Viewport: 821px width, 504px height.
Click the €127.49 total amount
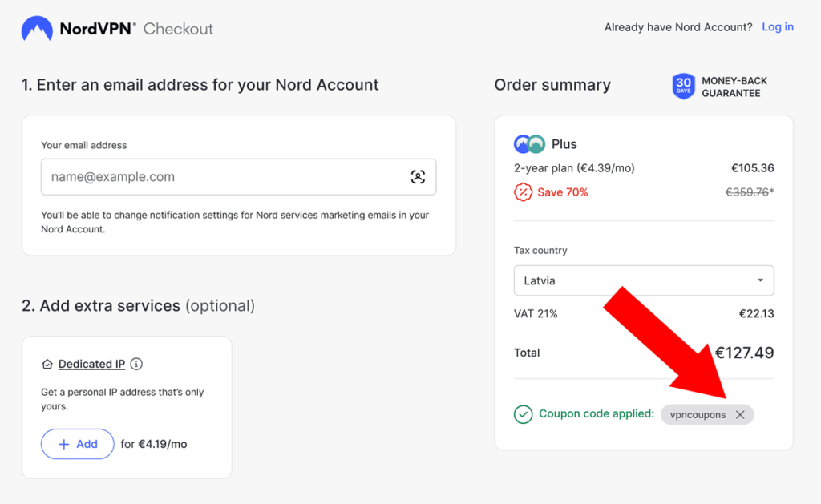744,353
